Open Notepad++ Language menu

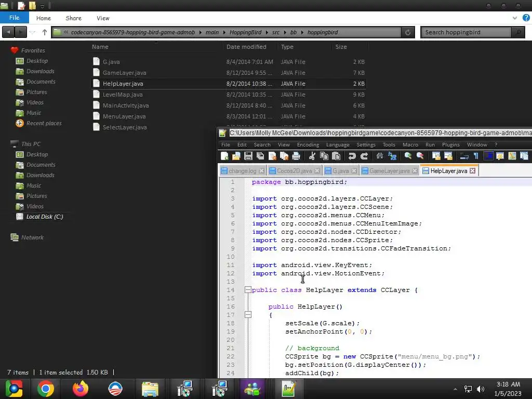[x=338, y=144]
